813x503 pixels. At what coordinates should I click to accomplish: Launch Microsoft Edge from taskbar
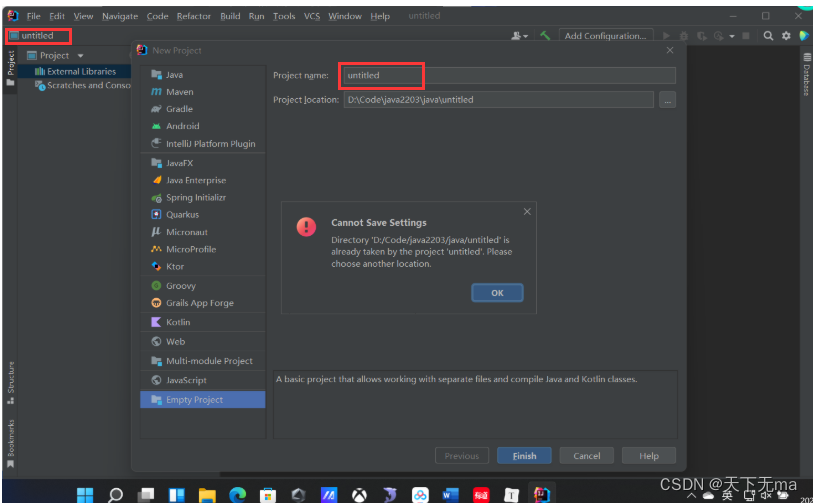(x=237, y=495)
